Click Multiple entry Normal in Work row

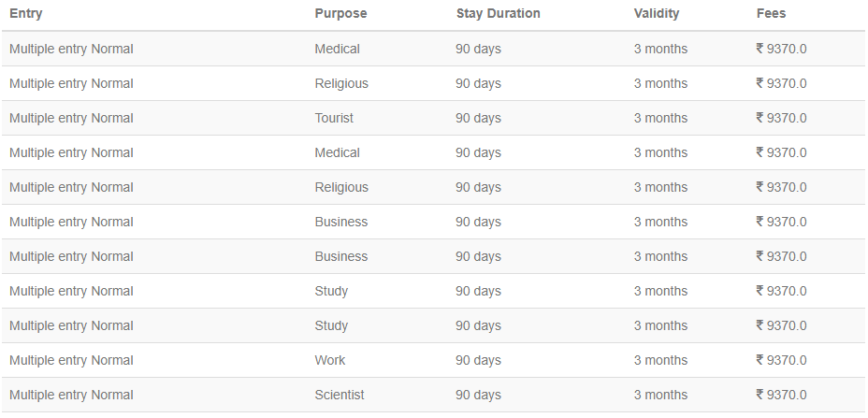pyautogui.click(x=71, y=360)
